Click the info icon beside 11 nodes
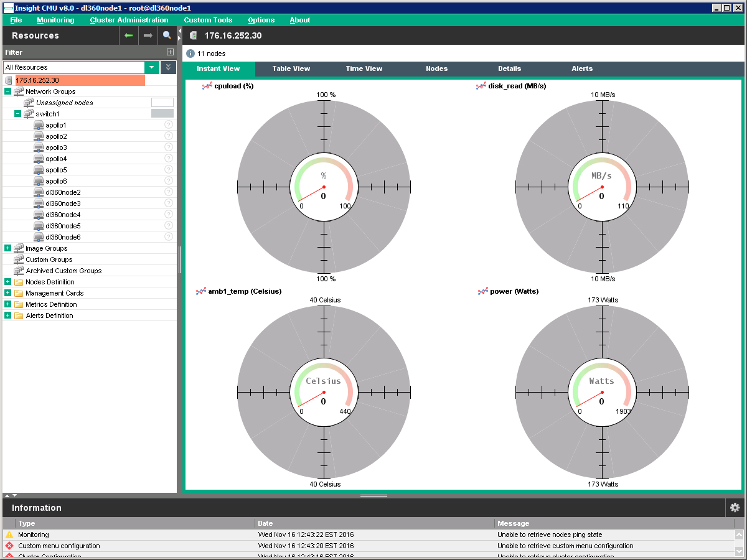The width and height of the screenshot is (747, 560). [190, 54]
